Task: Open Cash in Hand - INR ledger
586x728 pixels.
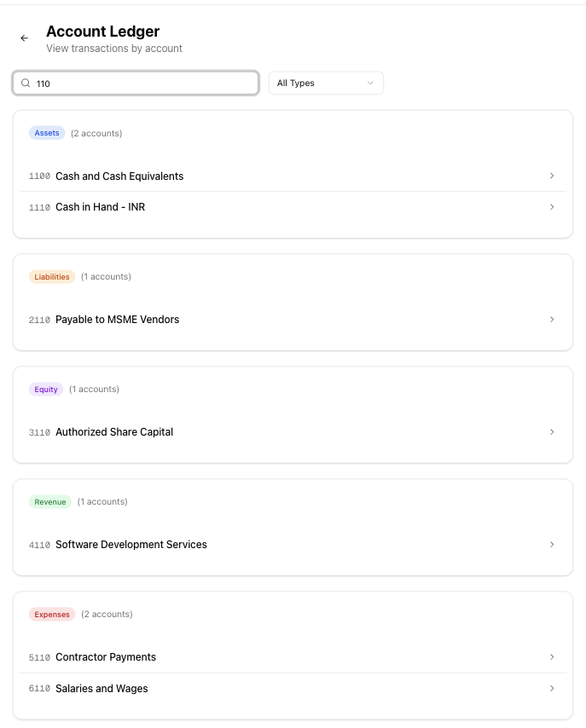Action: click(x=100, y=207)
